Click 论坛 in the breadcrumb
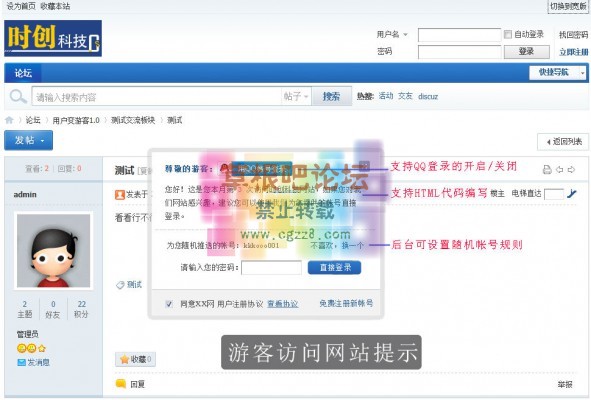Image resolution: width=591 pixels, height=400 pixels. coord(33,120)
